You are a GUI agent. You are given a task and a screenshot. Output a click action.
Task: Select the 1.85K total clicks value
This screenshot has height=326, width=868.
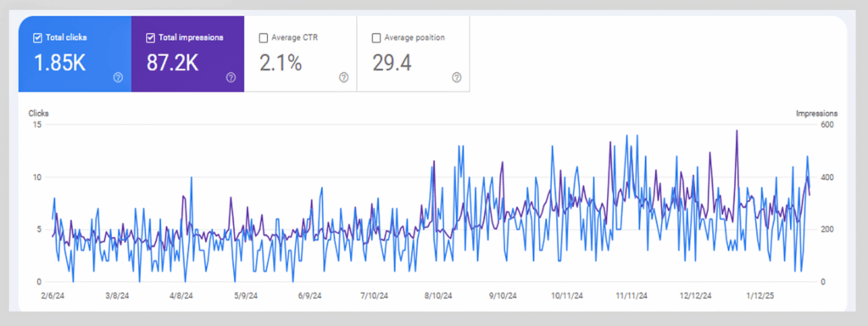pyautogui.click(x=60, y=63)
